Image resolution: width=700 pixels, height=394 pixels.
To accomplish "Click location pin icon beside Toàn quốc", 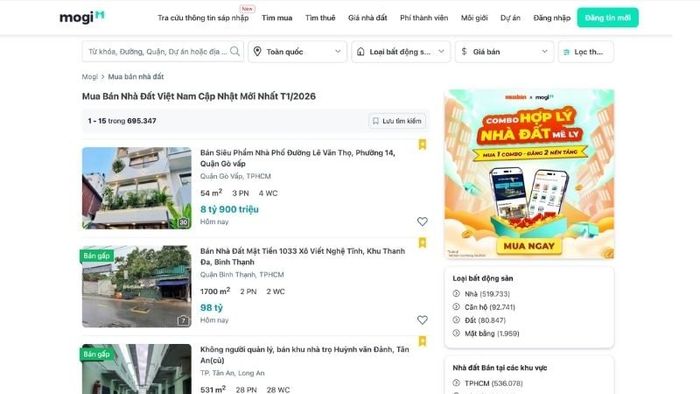I will 257,51.
